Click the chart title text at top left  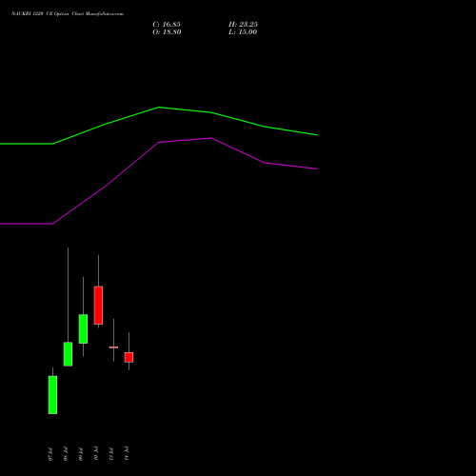[x=68, y=14]
